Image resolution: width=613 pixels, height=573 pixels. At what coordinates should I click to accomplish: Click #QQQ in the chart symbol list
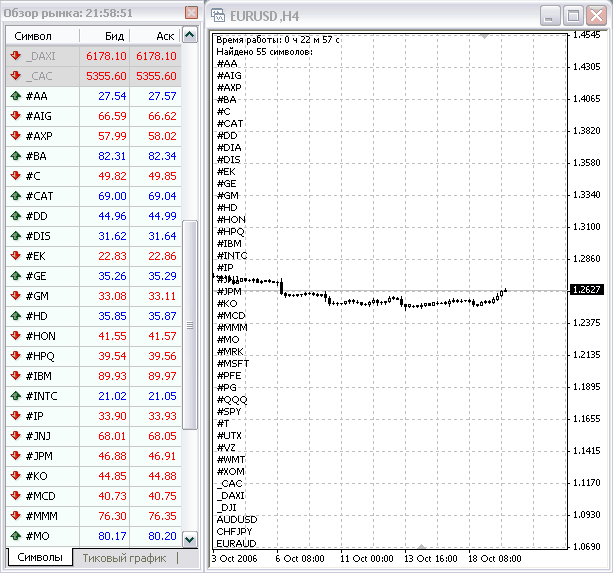click(x=232, y=399)
